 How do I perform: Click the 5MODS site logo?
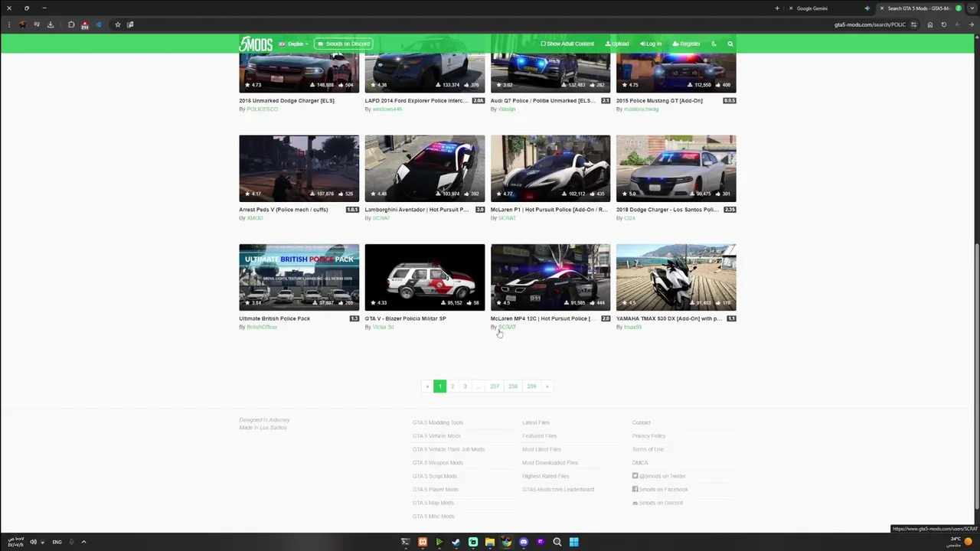click(256, 44)
